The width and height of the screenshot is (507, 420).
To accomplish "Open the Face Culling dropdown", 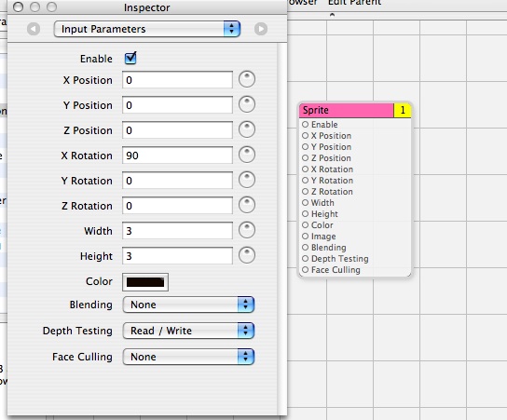I will click(x=188, y=357).
